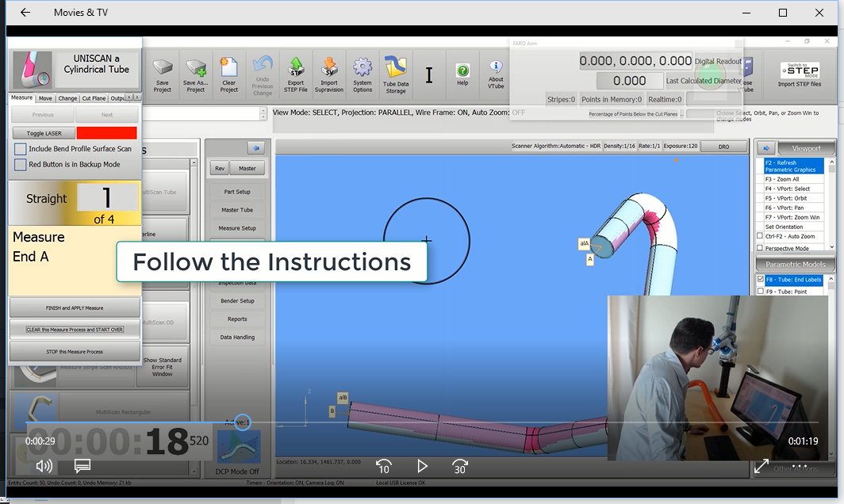The width and height of the screenshot is (844, 504).
Task: Open Data Handling menu item
Action: point(237,338)
